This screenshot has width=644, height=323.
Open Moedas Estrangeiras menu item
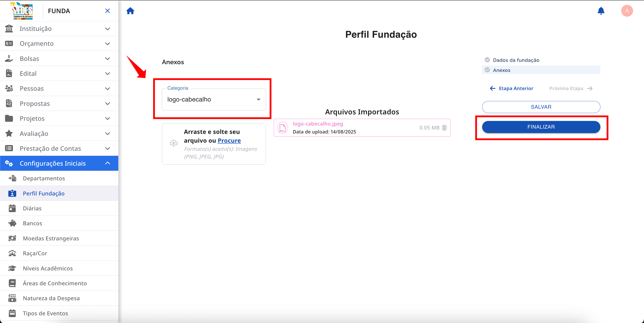[51, 238]
